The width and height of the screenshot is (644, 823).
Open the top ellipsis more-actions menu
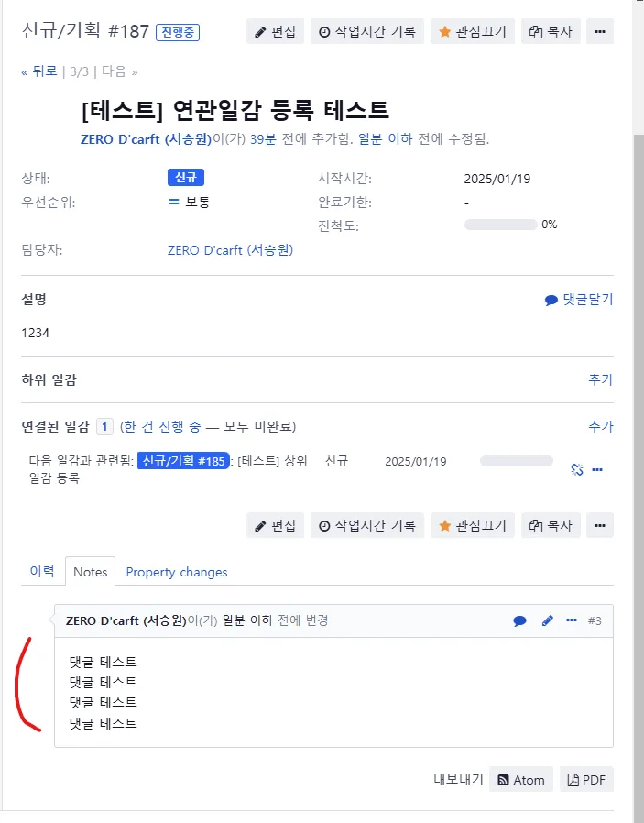click(600, 31)
